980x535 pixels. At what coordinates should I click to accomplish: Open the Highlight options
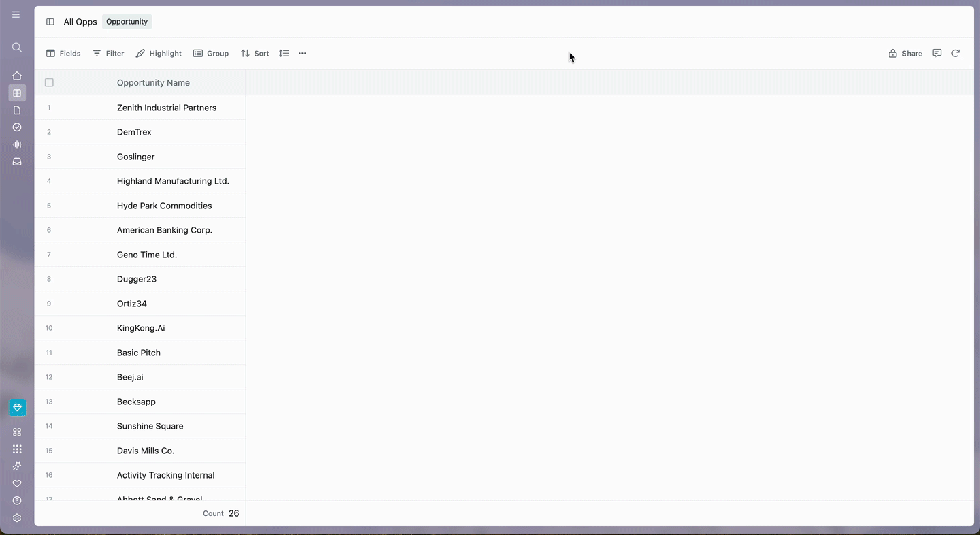coord(159,53)
